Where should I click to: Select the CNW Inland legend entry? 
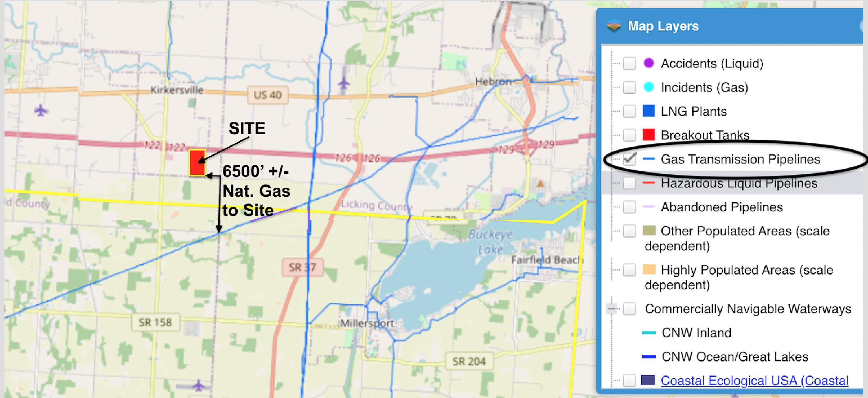coord(696,333)
